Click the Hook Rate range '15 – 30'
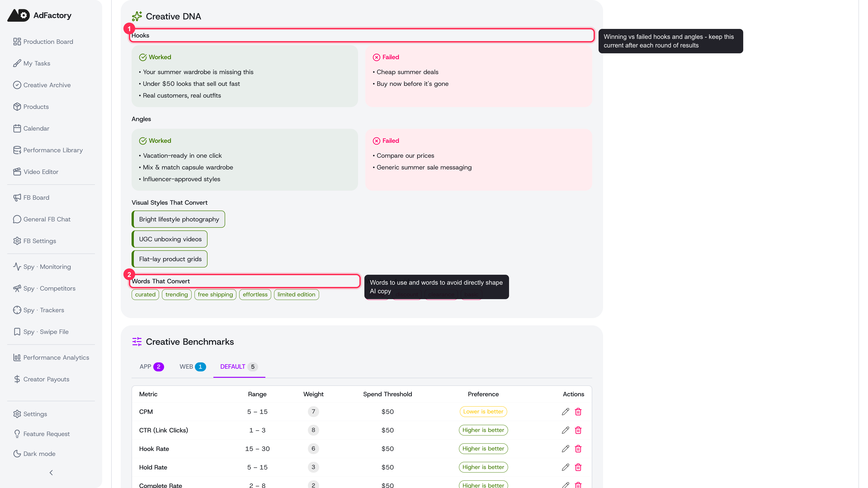The image size is (868, 488). pos(257,449)
